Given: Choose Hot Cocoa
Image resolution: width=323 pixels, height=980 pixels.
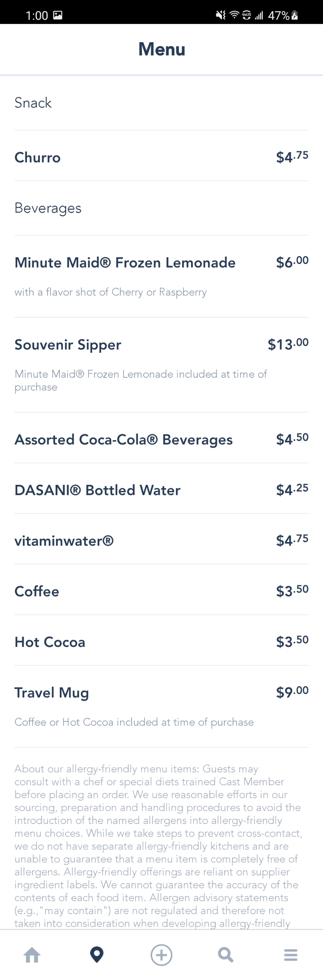Looking at the screenshot, I should [x=50, y=642].
